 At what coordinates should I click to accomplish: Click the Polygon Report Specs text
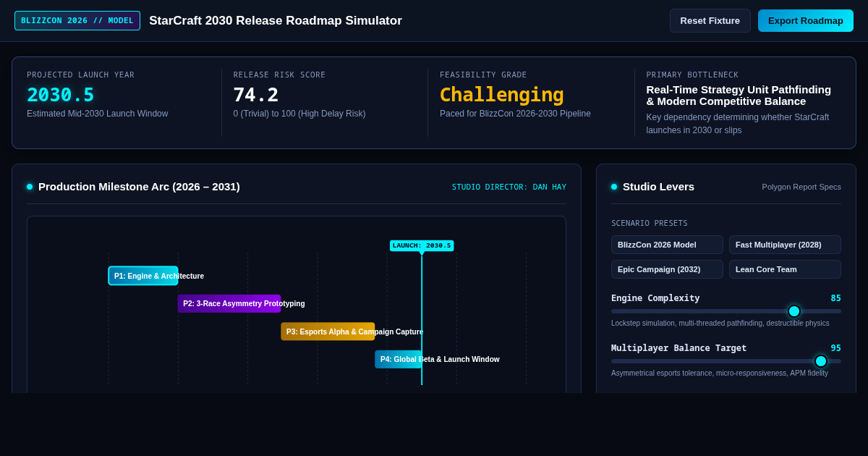[x=801, y=187]
